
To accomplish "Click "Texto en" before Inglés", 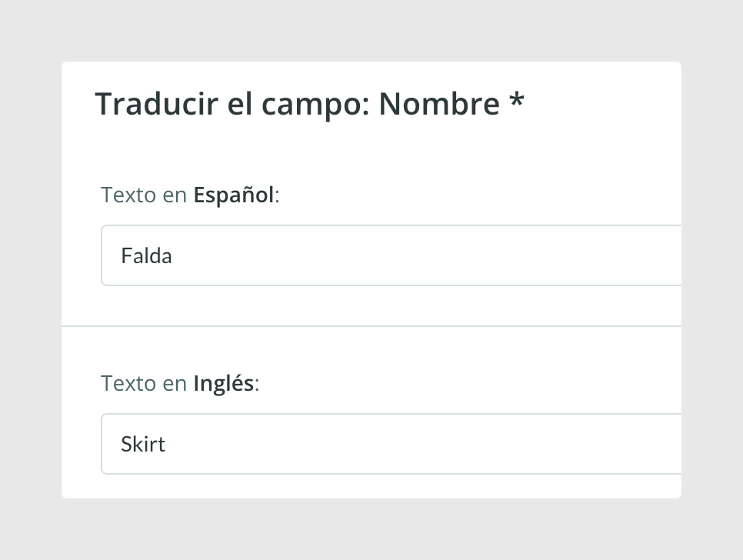I will pyautogui.click(x=144, y=383).
